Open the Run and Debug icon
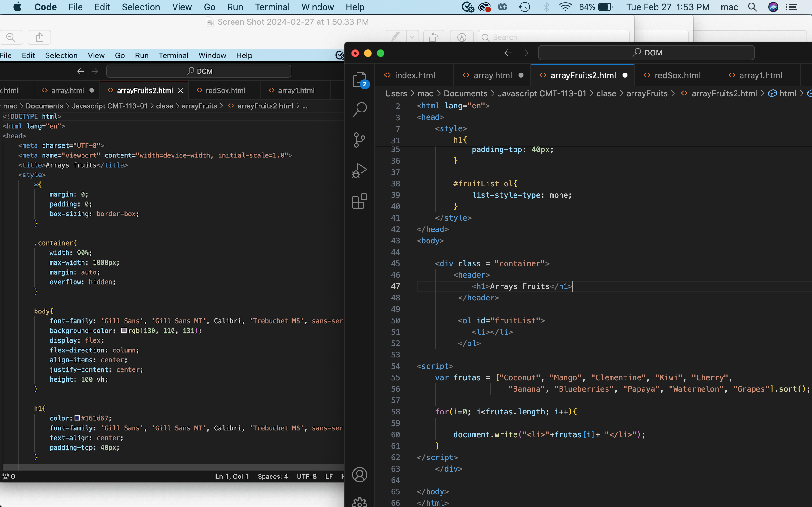Viewport: 812px width, 507px height. tap(360, 170)
